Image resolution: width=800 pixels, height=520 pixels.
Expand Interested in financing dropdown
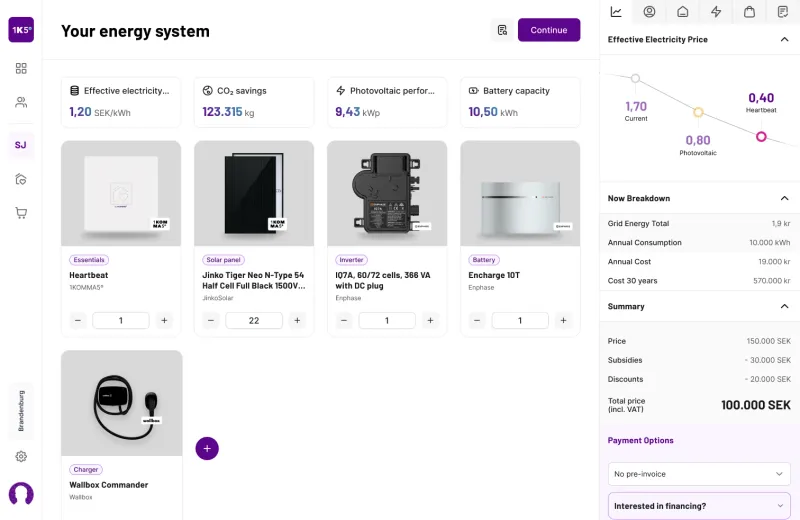click(x=699, y=506)
